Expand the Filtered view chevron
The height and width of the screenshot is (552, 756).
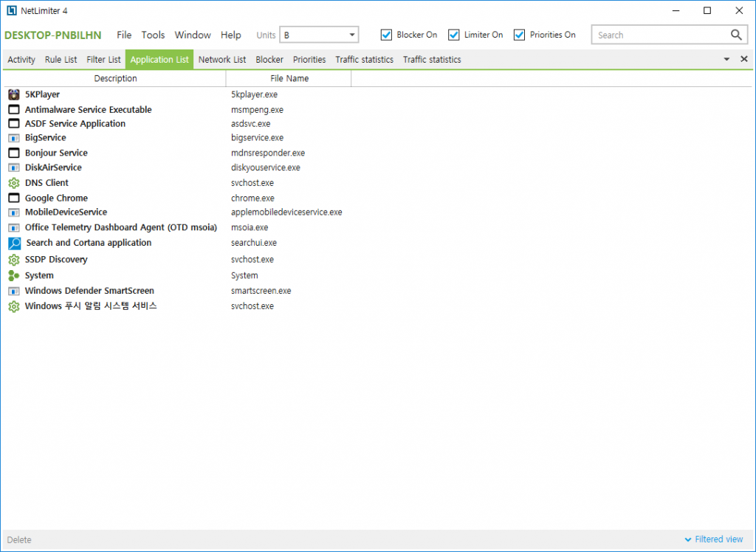coord(688,539)
